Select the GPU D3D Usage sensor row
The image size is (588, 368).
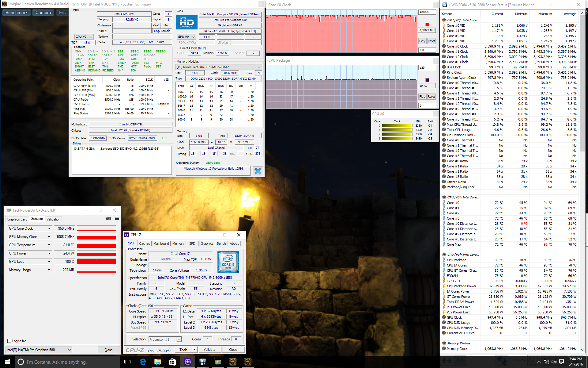tap(510, 323)
